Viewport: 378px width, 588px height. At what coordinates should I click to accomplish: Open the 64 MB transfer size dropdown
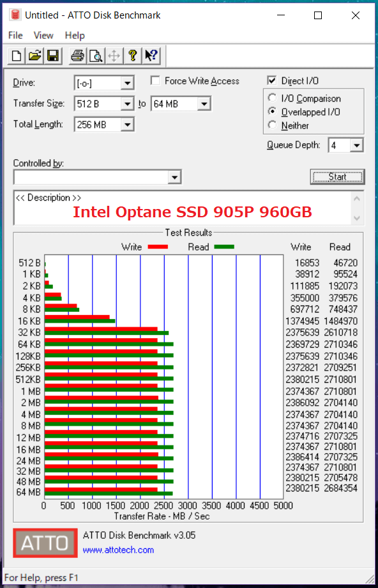point(204,104)
